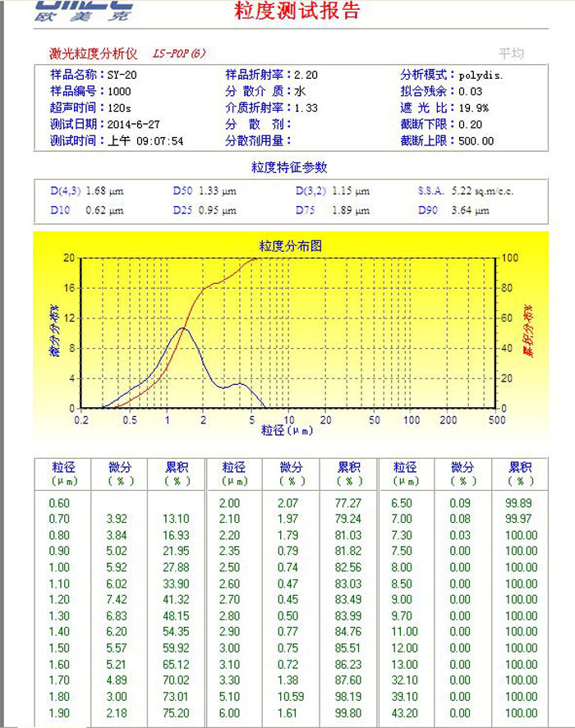575x728 pixels.
Task: Click S.S.A. value 5.22 sq.m/c.c.
Action: (482, 190)
